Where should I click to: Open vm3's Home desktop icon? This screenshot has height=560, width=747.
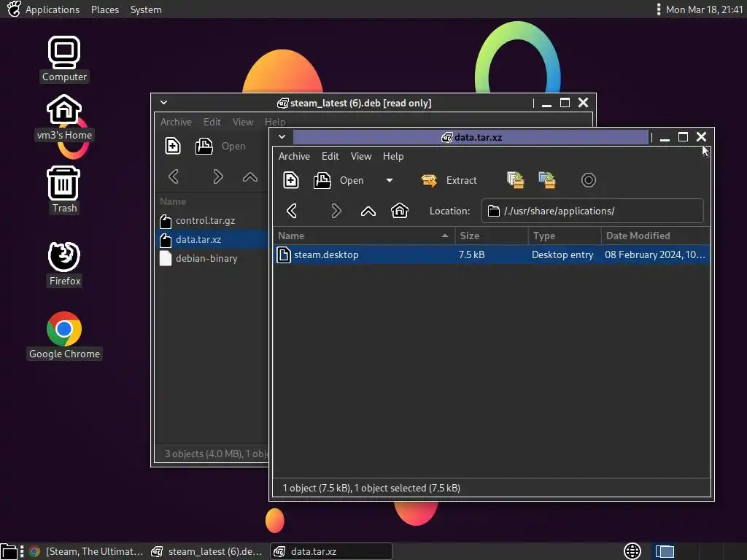pyautogui.click(x=64, y=117)
